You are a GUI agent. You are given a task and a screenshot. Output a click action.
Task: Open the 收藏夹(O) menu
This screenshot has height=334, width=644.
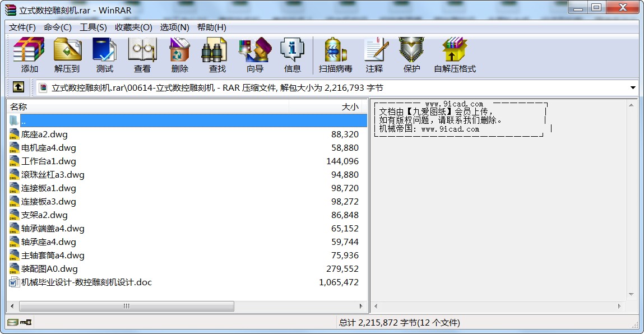(133, 27)
